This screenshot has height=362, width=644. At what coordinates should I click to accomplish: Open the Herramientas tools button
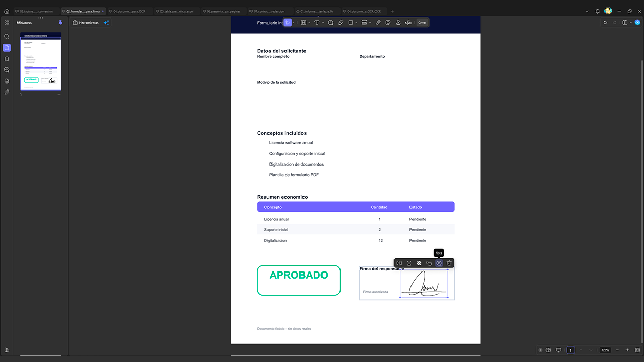coord(85,23)
